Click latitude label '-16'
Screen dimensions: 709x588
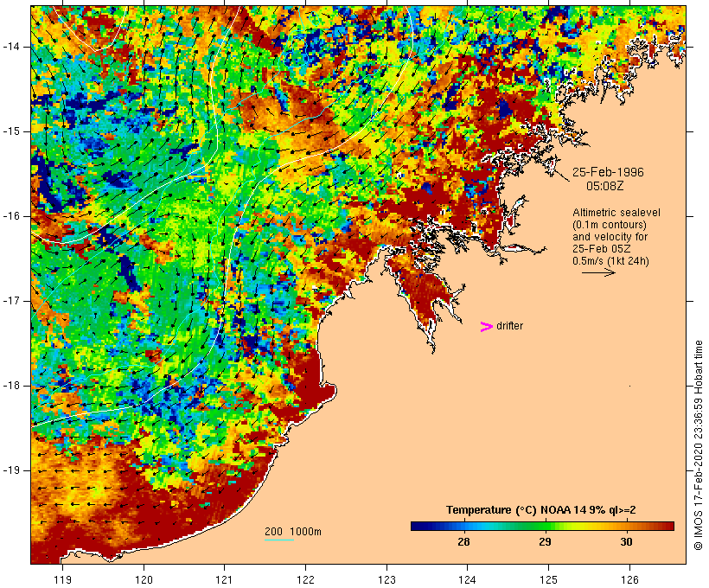11,216
